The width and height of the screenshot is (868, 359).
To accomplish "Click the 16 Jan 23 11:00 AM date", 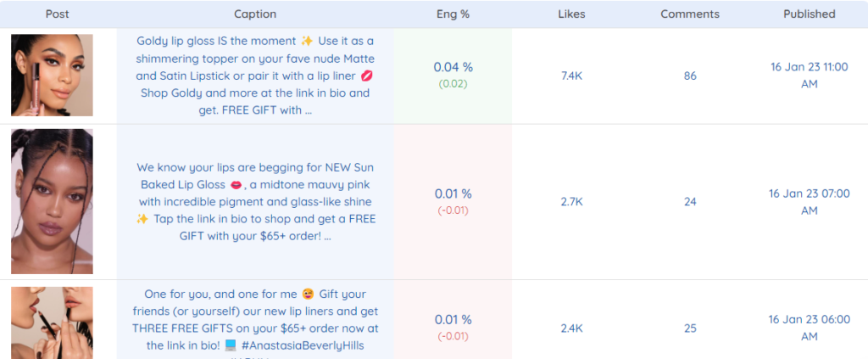I will 810,76.
